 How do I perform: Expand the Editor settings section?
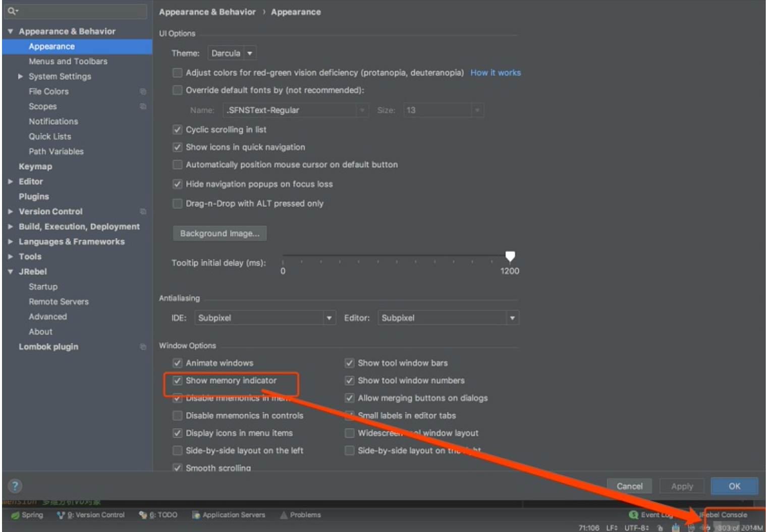(x=11, y=181)
